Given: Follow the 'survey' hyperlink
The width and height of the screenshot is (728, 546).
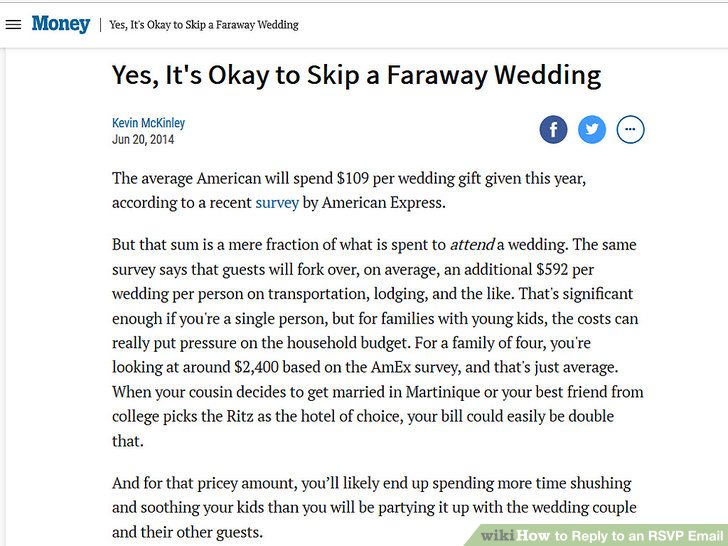Looking at the screenshot, I should (277, 203).
